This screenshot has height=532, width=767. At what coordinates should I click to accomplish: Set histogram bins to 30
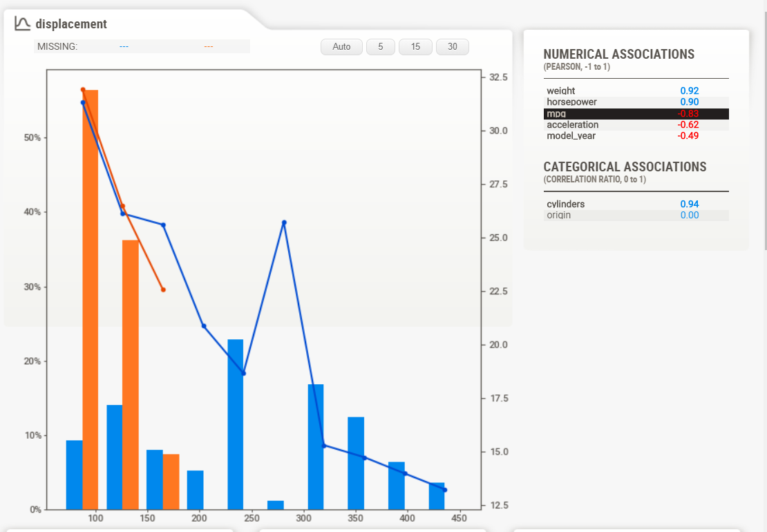point(453,47)
